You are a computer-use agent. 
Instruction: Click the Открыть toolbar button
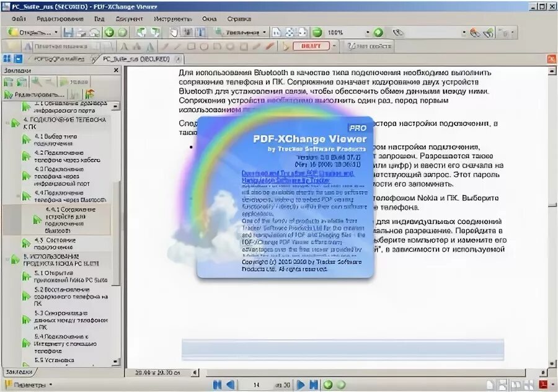click(30, 32)
